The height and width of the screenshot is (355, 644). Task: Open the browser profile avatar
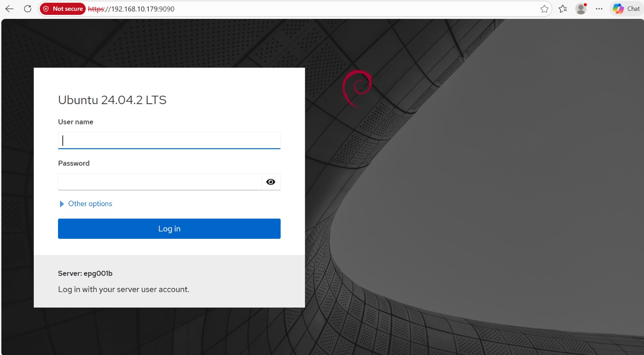581,9
